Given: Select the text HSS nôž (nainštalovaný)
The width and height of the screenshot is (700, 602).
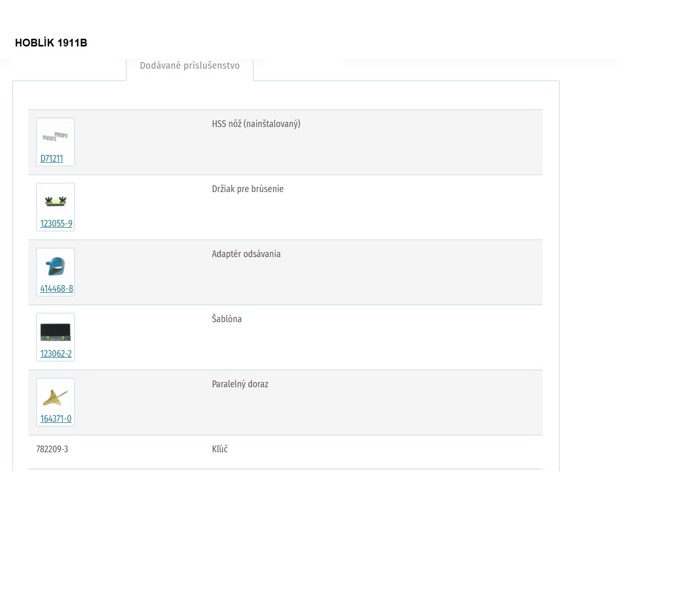Looking at the screenshot, I should click(x=256, y=124).
